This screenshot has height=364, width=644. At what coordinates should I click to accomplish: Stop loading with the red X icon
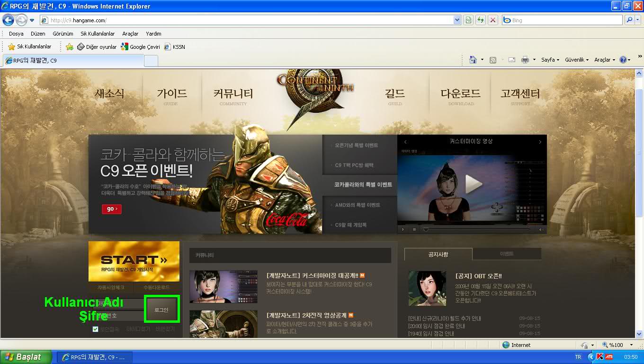[493, 20]
